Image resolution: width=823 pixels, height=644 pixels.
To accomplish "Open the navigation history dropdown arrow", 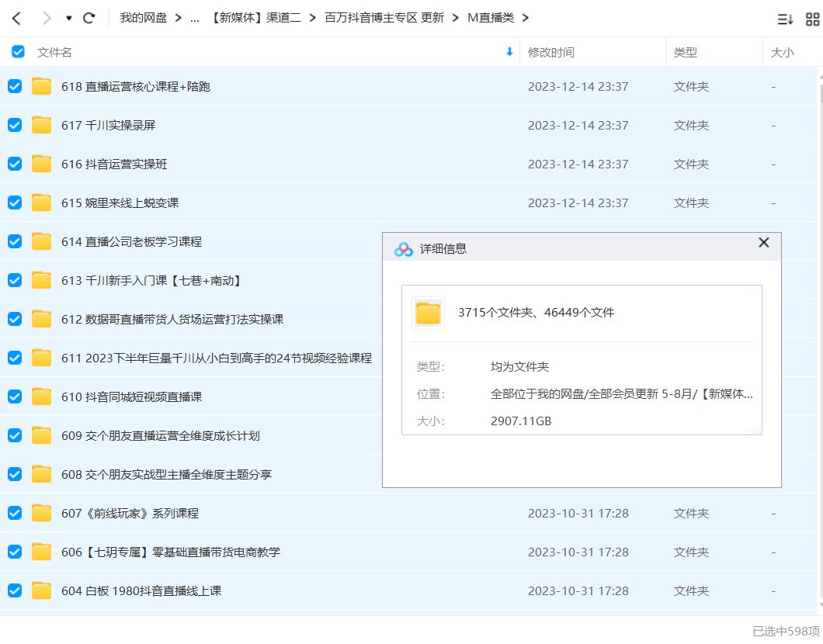I will point(68,18).
